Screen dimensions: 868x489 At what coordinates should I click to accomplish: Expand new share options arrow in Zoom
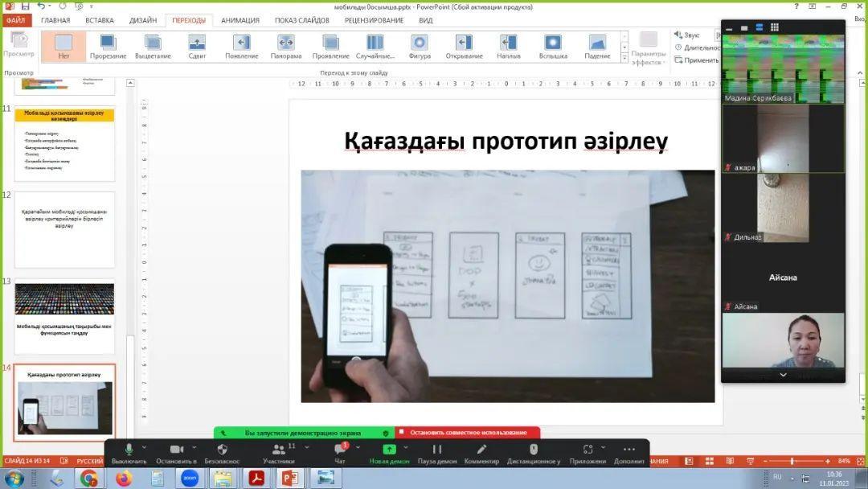coord(406,447)
